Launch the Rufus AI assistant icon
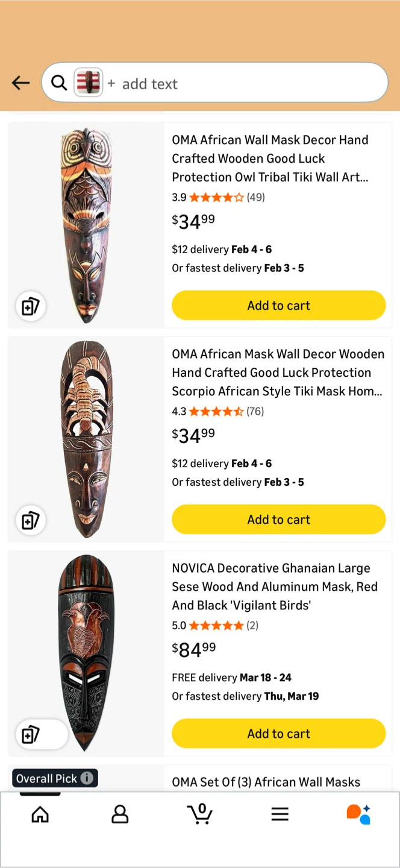 [x=358, y=814]
